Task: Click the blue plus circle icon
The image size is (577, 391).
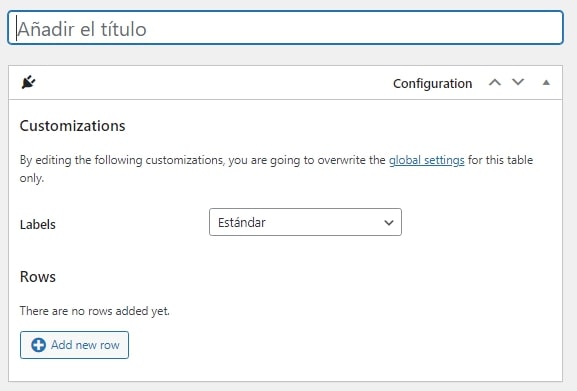Action: pos(38,345)
